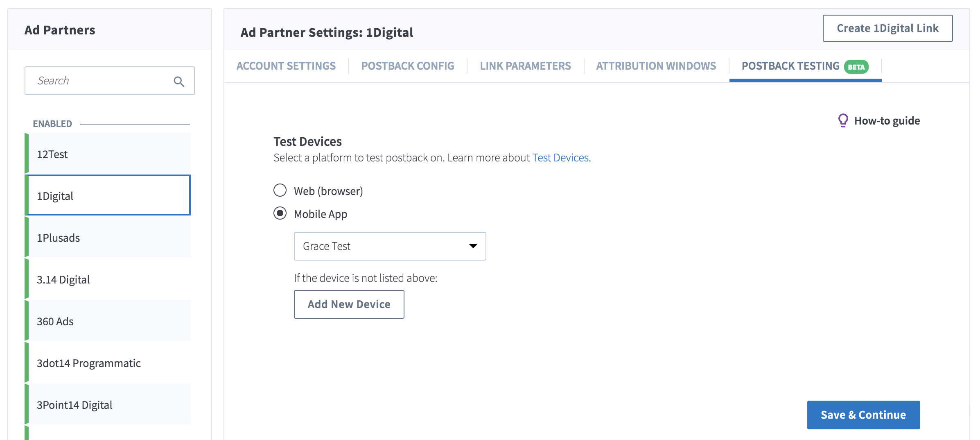Click the search magnifier icon

[x=179, y=82]
